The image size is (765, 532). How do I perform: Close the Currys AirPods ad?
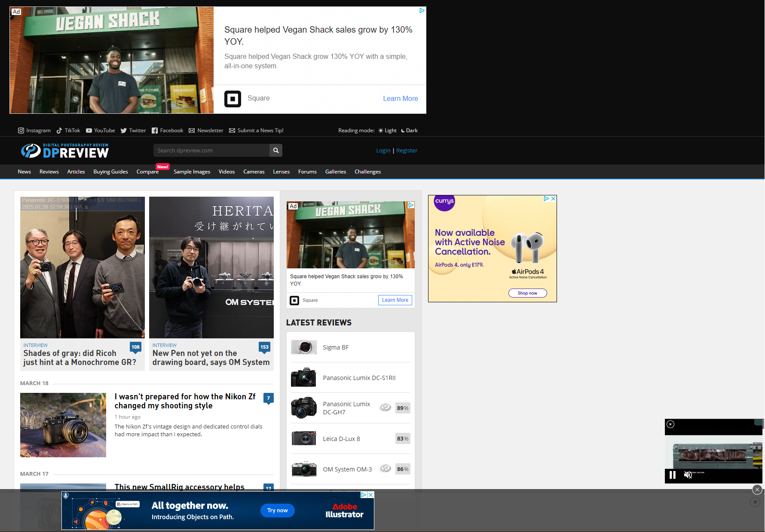click(554, 198)
